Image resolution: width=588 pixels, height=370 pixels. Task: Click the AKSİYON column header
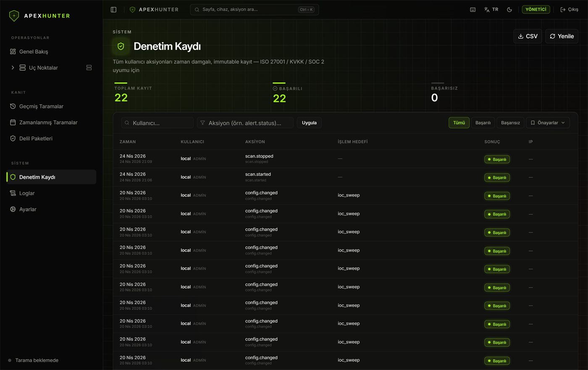coord(255,142)
